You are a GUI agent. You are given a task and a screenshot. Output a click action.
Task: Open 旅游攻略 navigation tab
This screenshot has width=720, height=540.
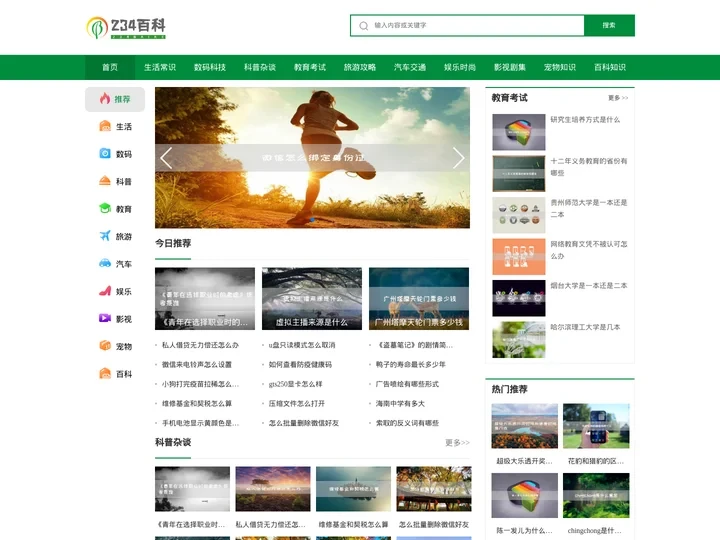click(360, 68)
